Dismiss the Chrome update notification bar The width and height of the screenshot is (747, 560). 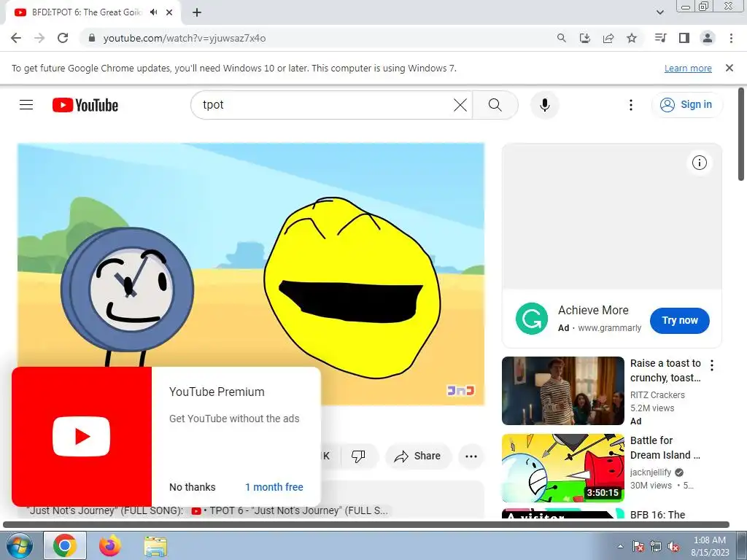[x=729, y=68]
